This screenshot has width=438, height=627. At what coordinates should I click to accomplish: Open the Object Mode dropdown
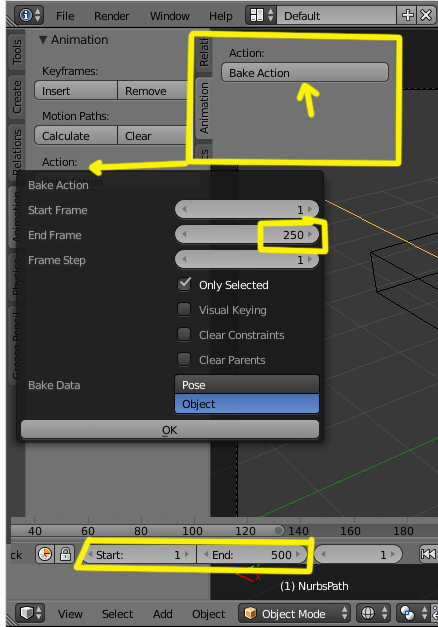pyautogui.click(x=294, y=613)
